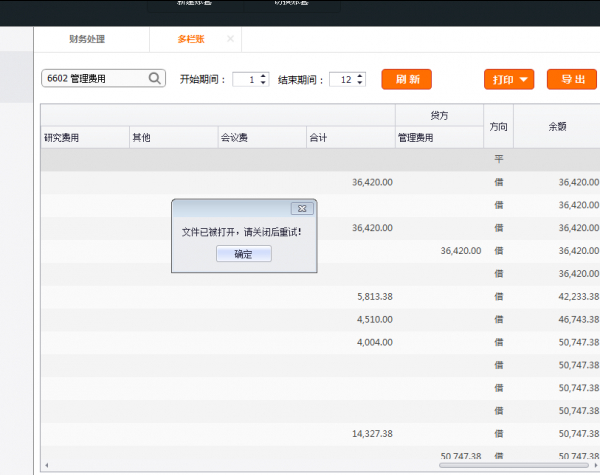Close the 多栏账 tab with its X

click(230, 39)
